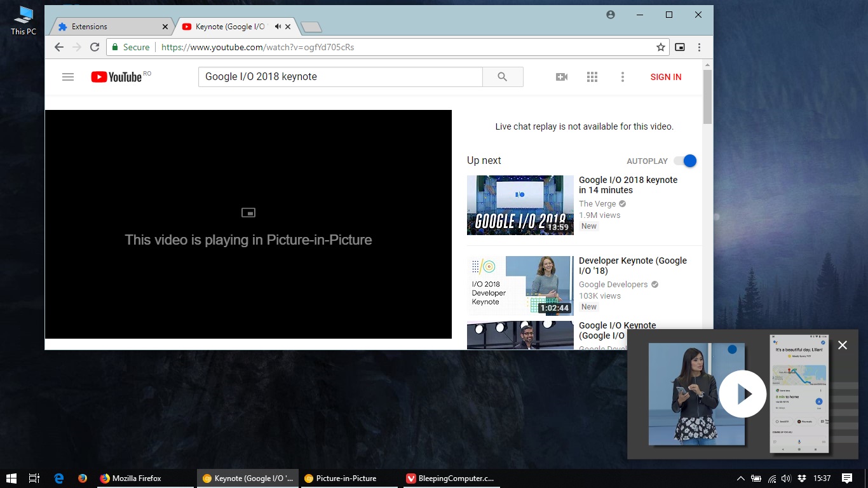Click the YouTube search input field

coord(341,77)
